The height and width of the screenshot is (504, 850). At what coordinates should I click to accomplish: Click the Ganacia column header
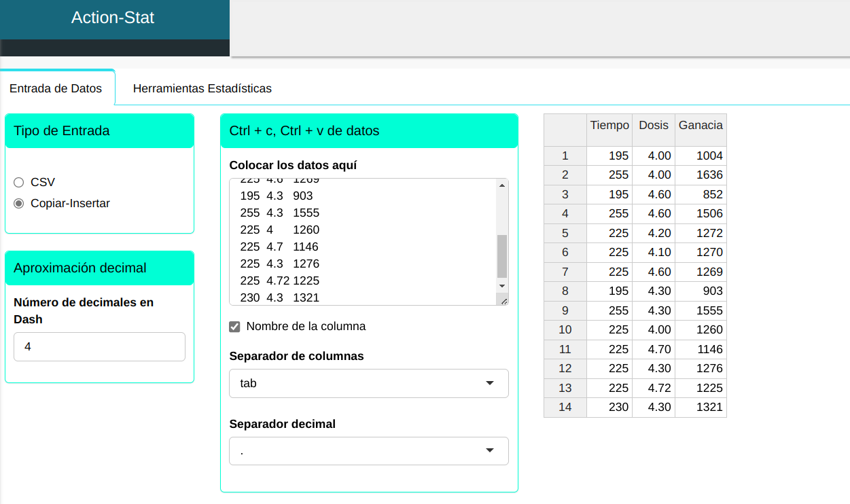701,126
